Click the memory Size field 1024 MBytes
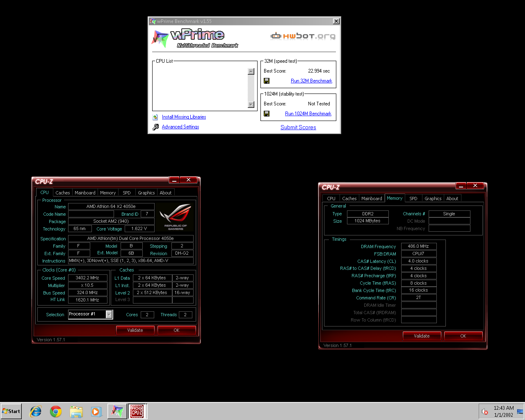Screen dimensions: 525x420 (368, 221)
